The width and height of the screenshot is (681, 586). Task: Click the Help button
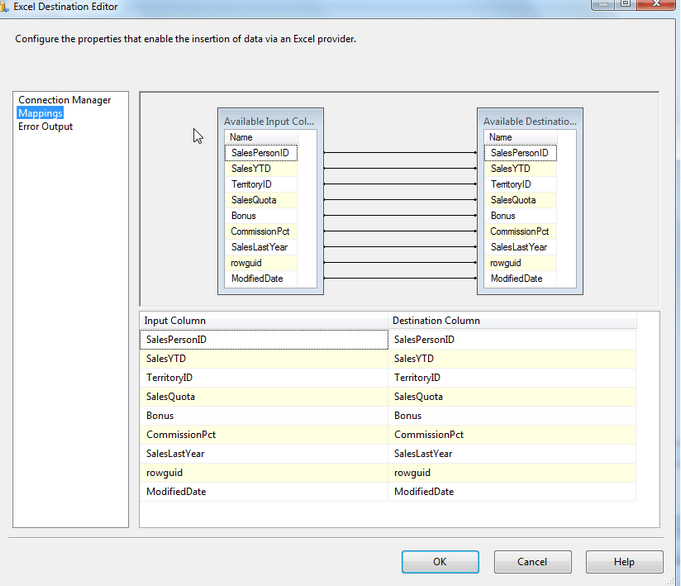(x=624, y=562)
